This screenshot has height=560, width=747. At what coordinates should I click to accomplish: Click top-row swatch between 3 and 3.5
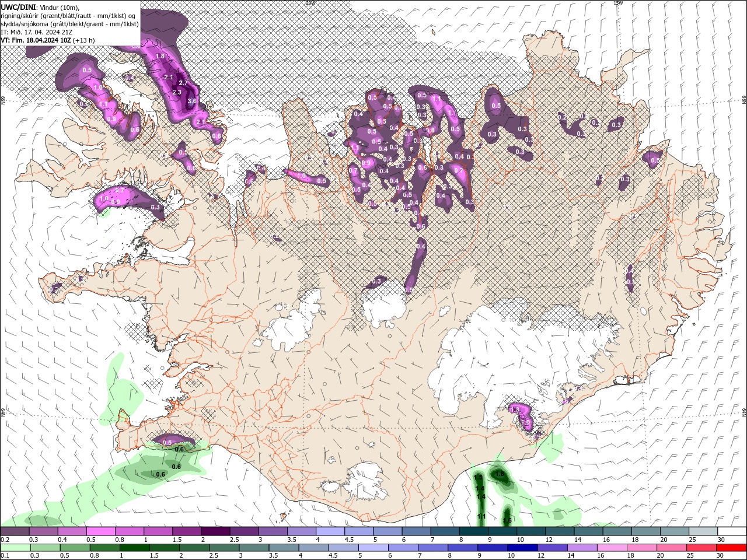(273, 531)
